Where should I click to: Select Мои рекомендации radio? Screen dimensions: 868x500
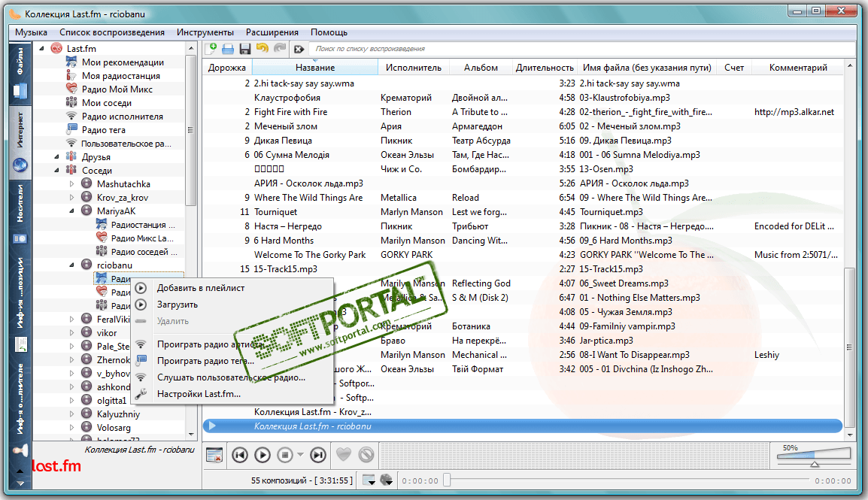tap(123, 62)
